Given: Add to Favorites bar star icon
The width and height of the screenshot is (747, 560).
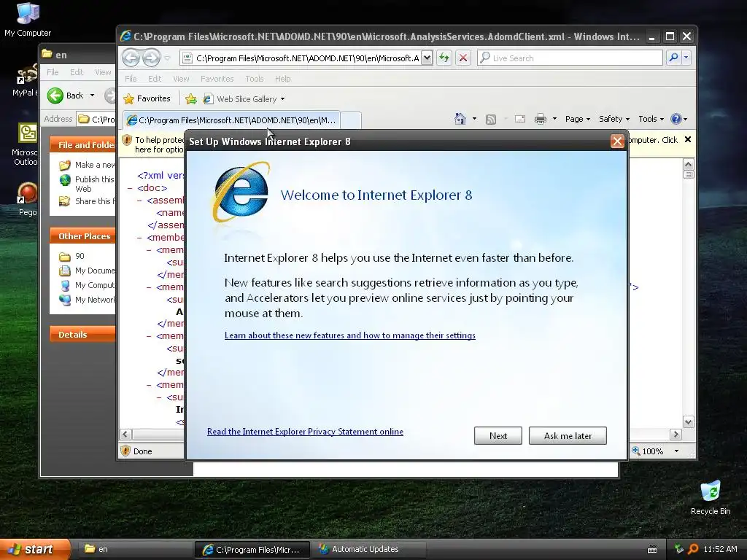Looking at the screenshot, I should 190,98.
